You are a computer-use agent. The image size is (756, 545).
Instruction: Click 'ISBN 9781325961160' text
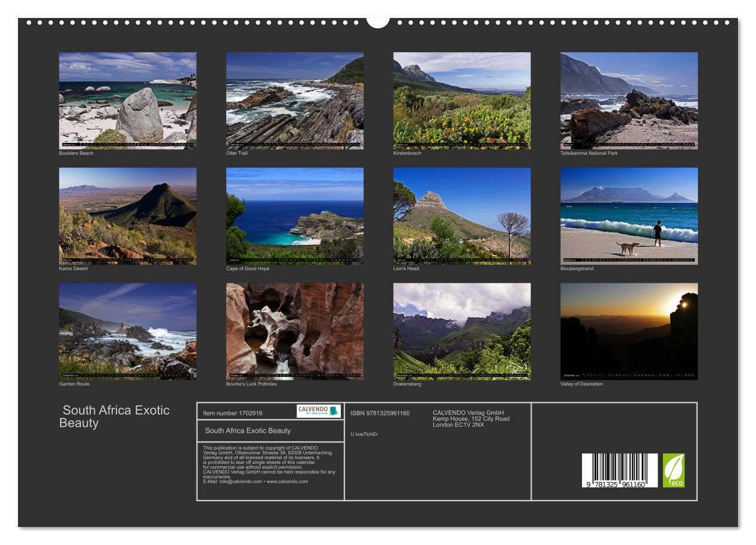point(380,413)
